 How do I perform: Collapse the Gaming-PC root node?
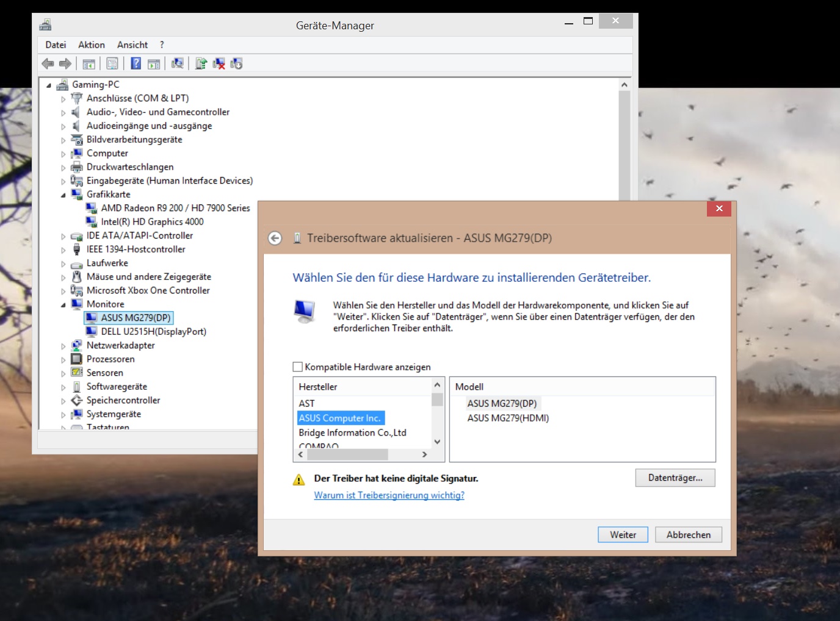(x=49, y=85)
